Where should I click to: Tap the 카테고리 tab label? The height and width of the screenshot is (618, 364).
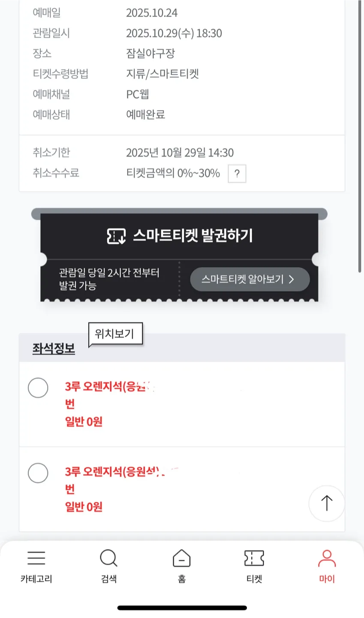36,579
